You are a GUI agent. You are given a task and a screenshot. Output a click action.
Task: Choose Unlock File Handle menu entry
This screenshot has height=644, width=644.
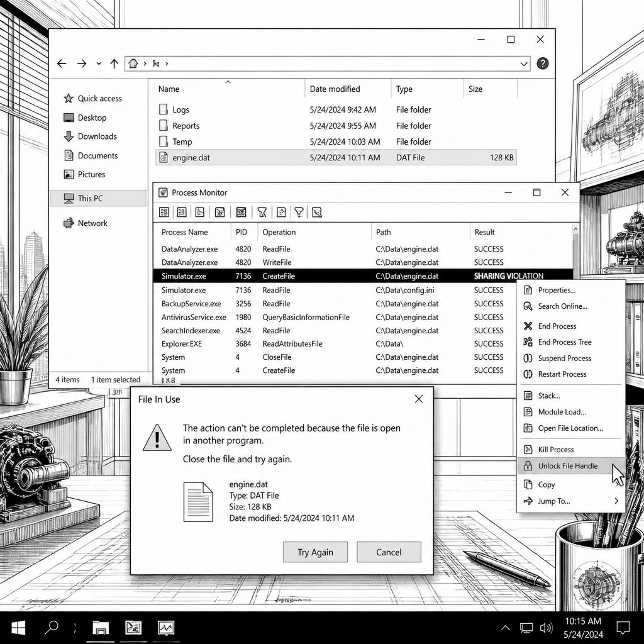[x=571, y=466]
